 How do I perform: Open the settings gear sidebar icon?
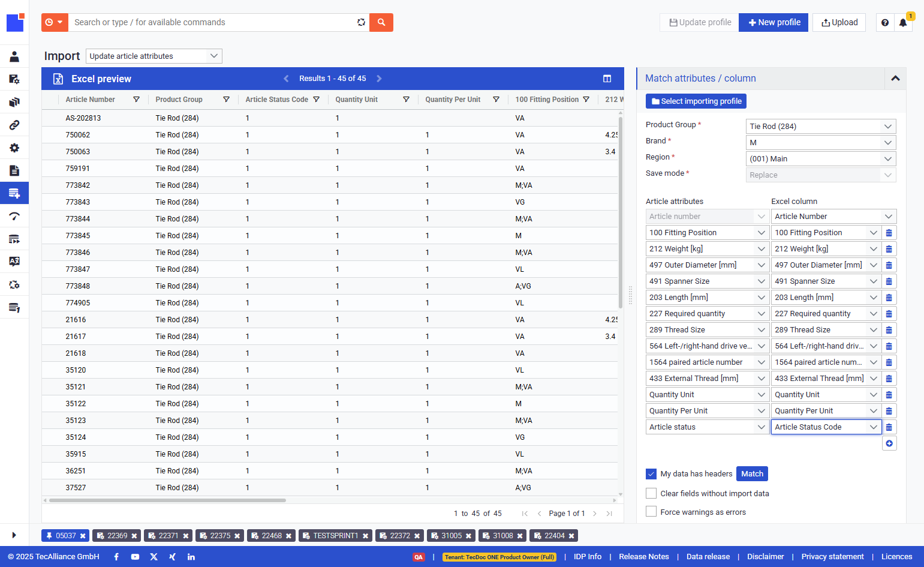tap(14, 148)
